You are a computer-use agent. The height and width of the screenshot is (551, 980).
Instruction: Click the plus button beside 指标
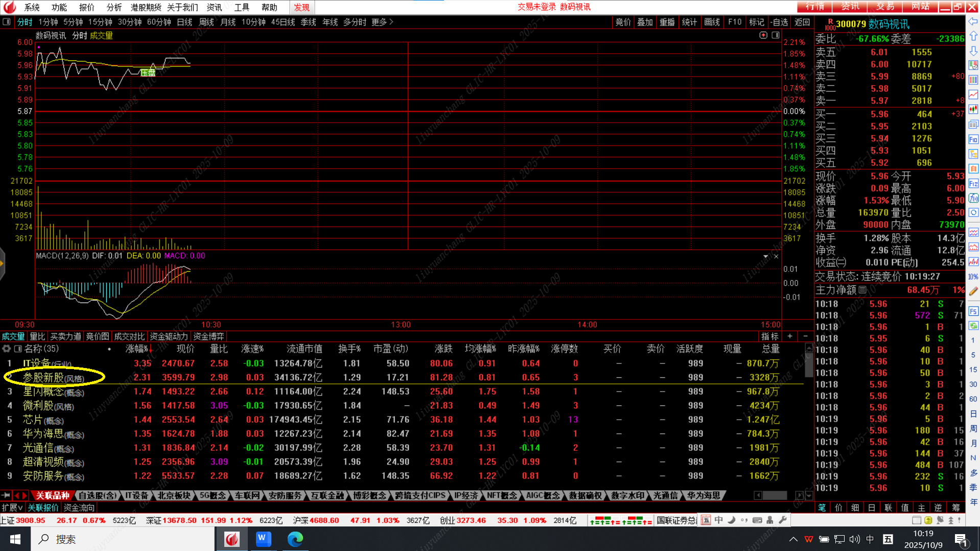click(790, 336)
